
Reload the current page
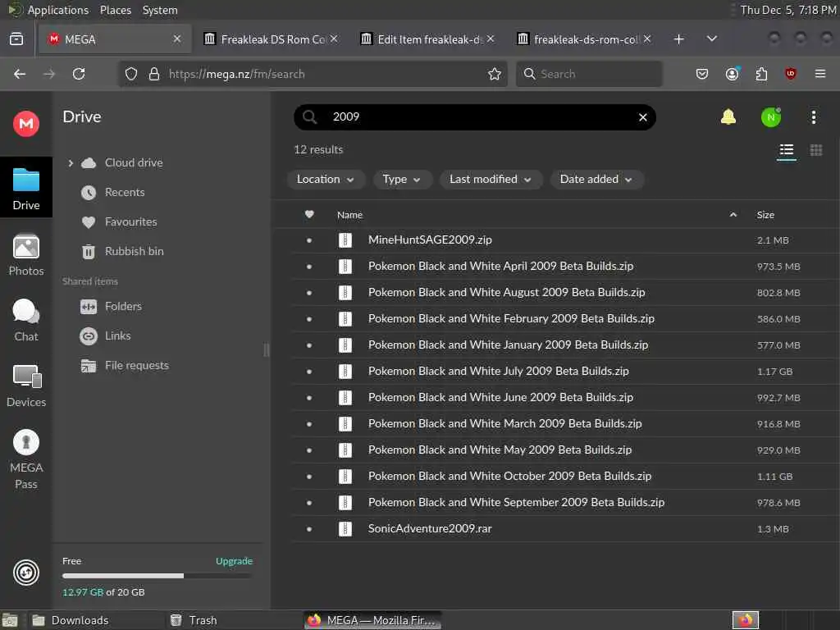tap(79, 74)
